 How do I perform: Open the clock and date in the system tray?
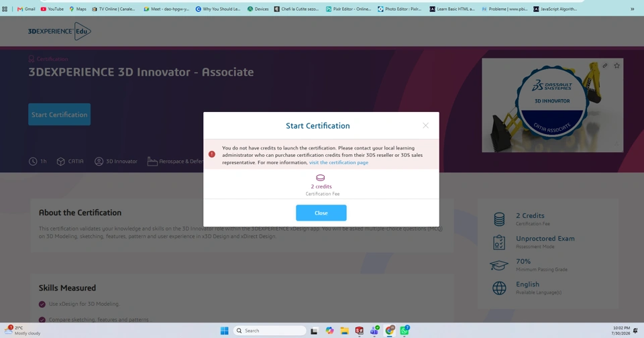coord(621,331)
